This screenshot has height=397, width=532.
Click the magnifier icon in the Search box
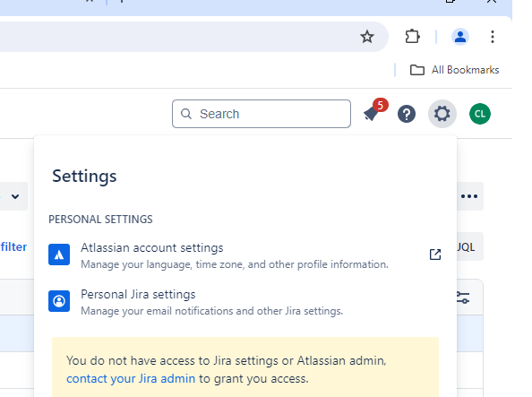click(x=186, y=114)
